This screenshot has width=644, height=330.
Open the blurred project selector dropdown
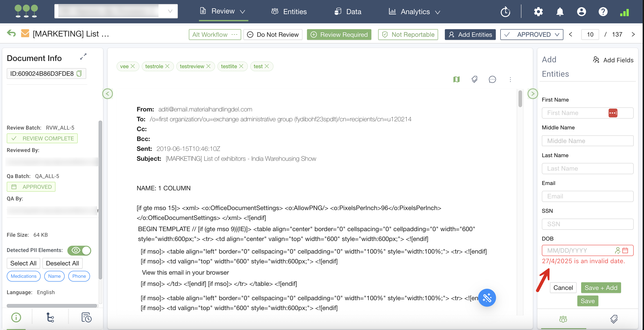[x=116, y=11]
